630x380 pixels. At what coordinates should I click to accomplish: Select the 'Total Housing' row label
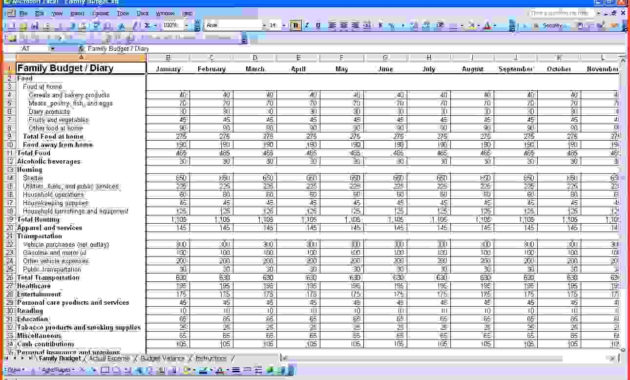click(x=38, y=220)
